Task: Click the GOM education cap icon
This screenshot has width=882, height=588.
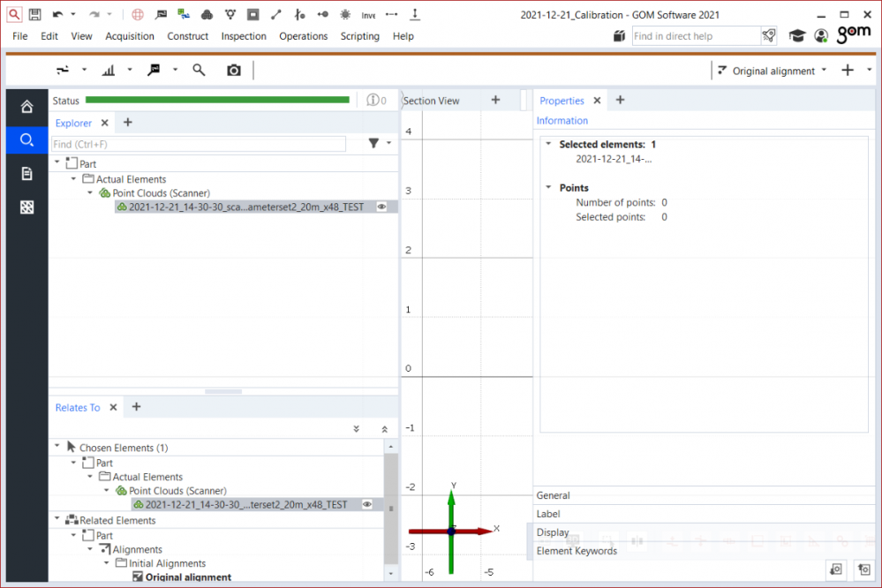Action: coord(797,35)
